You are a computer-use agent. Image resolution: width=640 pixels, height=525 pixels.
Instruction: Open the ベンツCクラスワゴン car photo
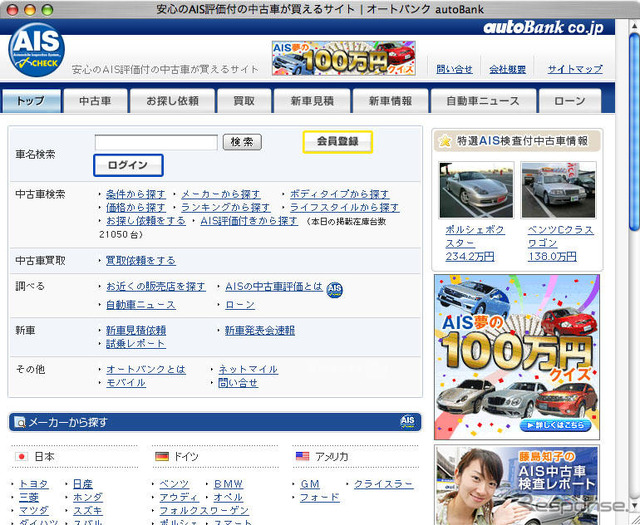[558, 190]
